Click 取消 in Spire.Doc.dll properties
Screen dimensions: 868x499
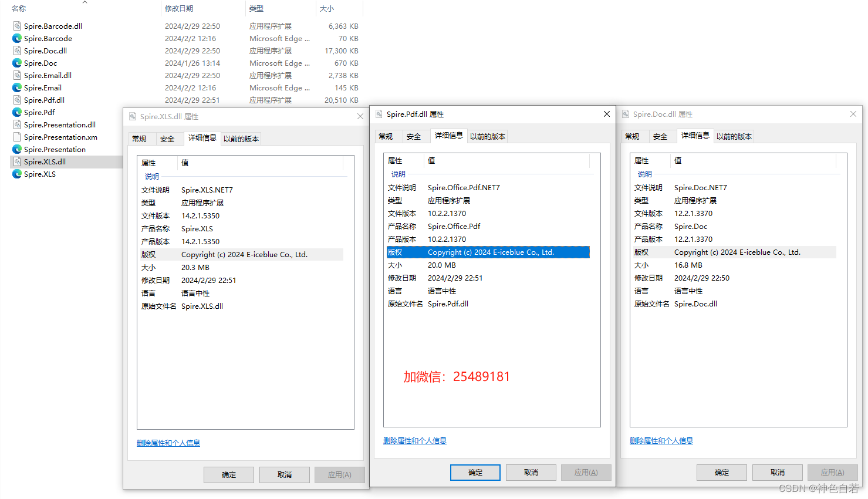[778, 473]
